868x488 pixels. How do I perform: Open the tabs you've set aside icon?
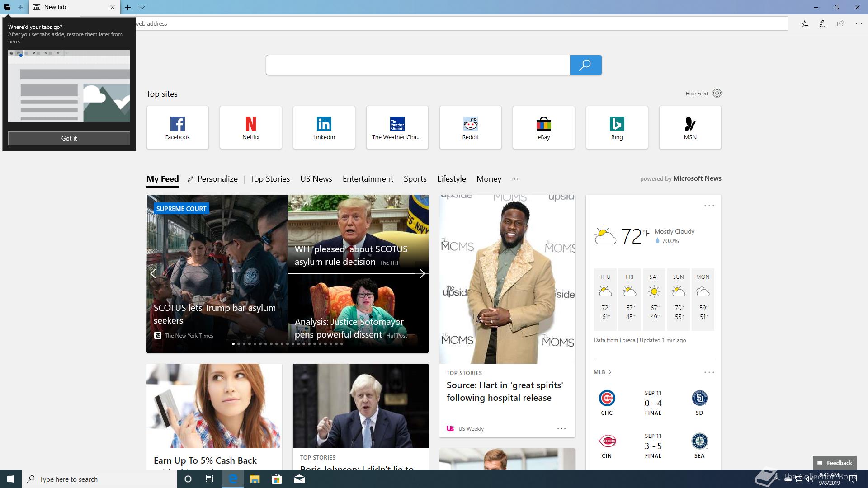click(7, 7)
